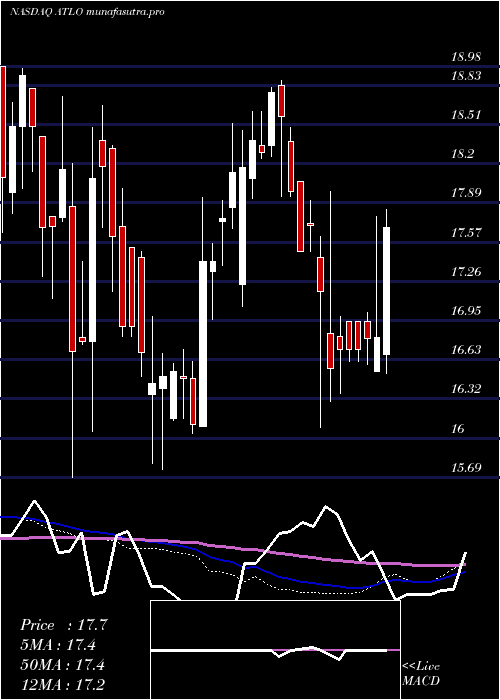500x700 pixels.
Task: Click the last tall white candlestick
Action: [387, 291]
